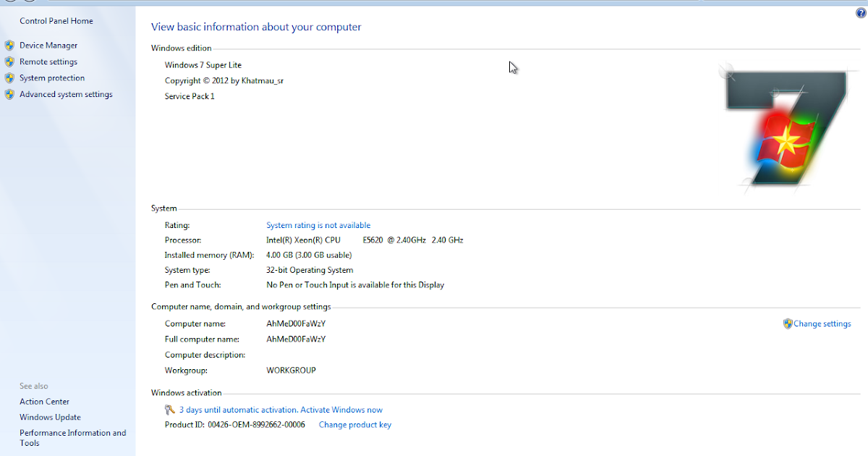Image resolution: width=868 pixels, height=456 pixels.
Task: Select '4.00 GB (3.00 GB usable)' value
Action: (x=309, y=255)
